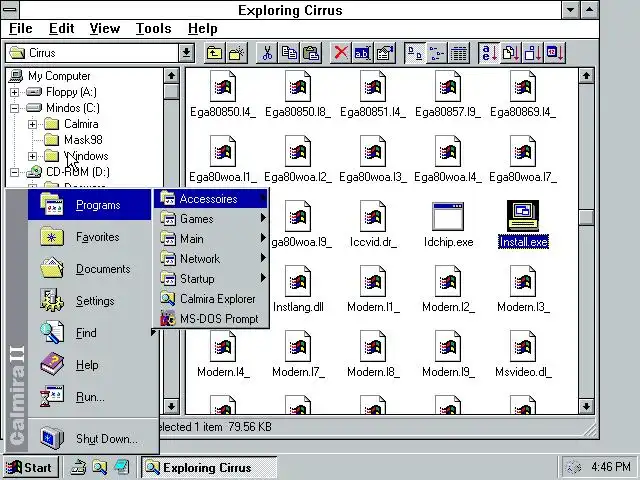The height and width of the screenshot is (480, 640).
Task: Expand the Windows folder node
Action: click(32, 156)
